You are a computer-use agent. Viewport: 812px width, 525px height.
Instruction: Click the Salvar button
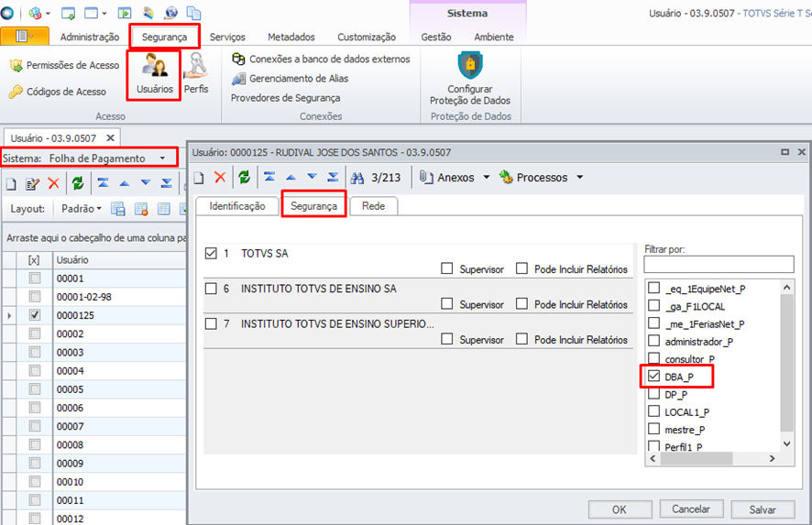point(763,509)
